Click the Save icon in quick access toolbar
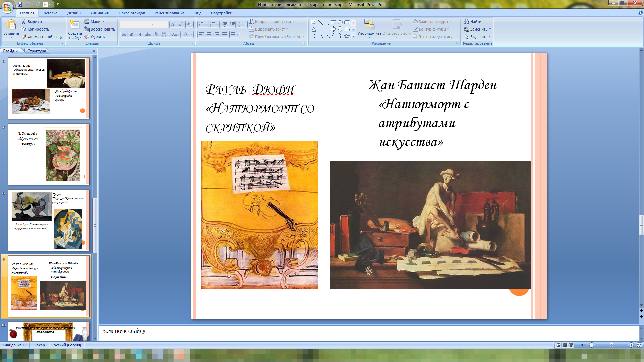The image size is (644, 362). pyautogui.click(x=20, y=4)
